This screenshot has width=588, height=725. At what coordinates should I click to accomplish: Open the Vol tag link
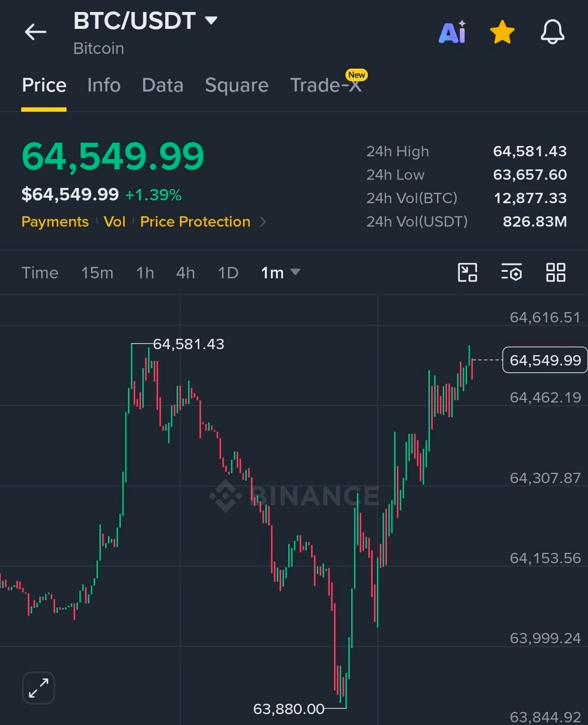(114, 222)
